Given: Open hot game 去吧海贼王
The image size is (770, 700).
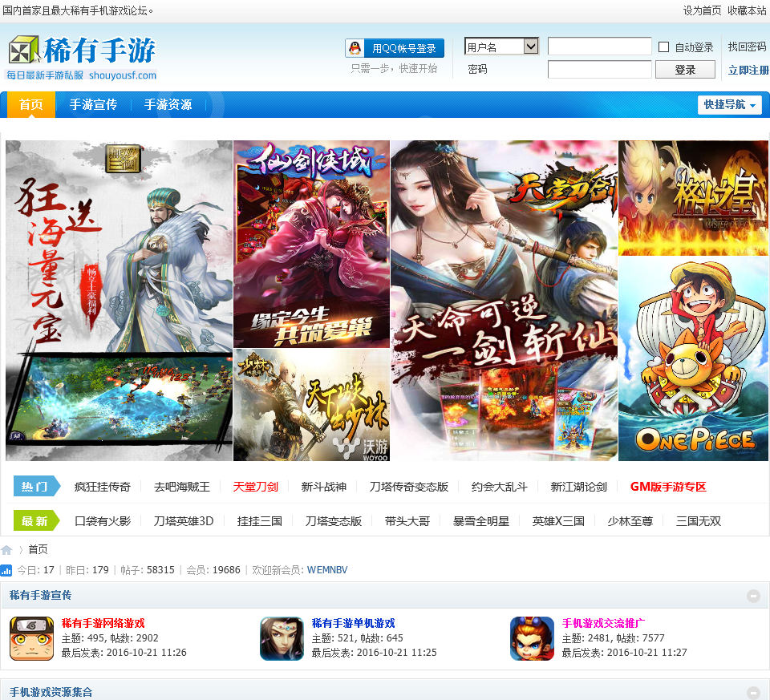Looking at the screenshot, I should [x=182, y=487].
